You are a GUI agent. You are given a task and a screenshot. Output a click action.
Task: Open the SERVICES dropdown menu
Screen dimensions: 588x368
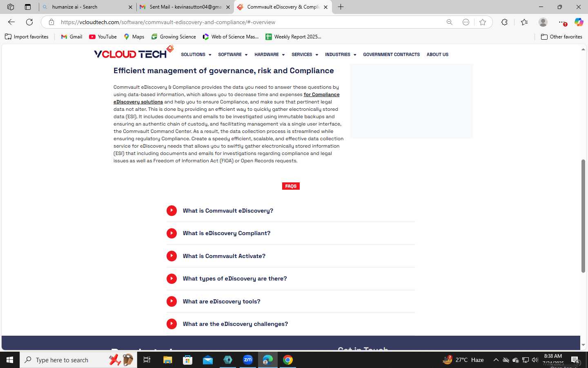click(x=305, y=54)
